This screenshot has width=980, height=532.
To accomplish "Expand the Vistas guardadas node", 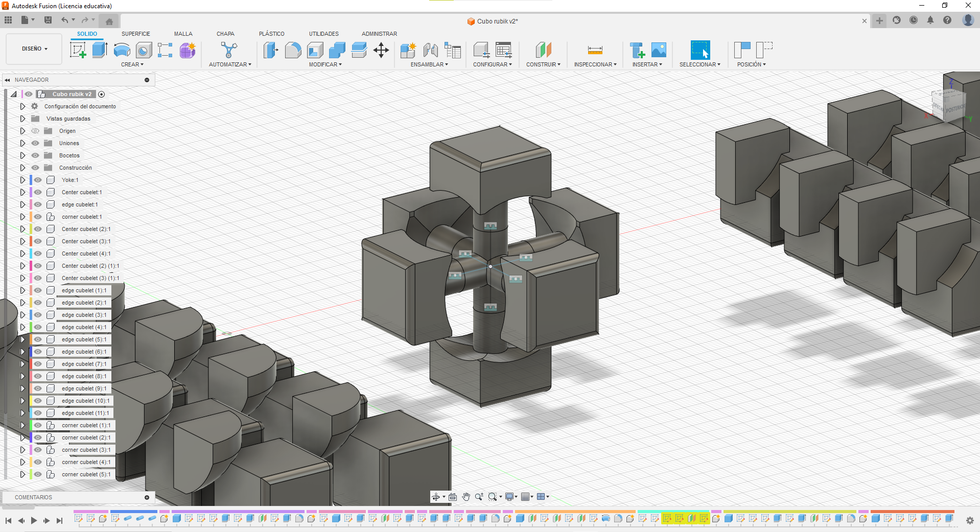I will (x=22, y=119).
